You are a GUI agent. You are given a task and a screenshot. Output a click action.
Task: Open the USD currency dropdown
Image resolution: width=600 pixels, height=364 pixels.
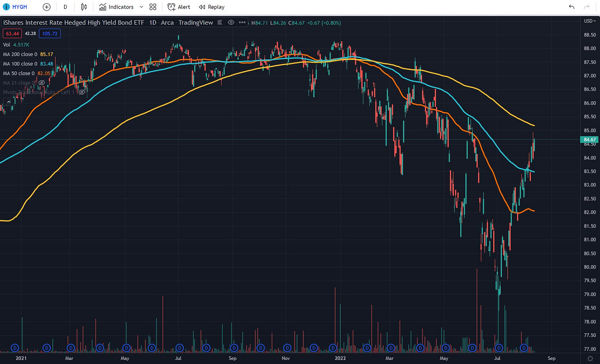589,21
